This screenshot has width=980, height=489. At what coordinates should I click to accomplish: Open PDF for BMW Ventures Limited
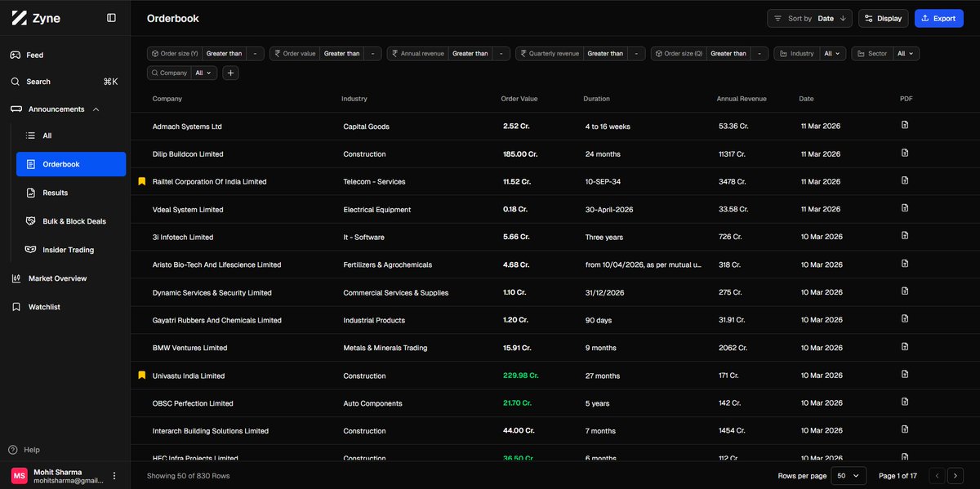[905, 347]
